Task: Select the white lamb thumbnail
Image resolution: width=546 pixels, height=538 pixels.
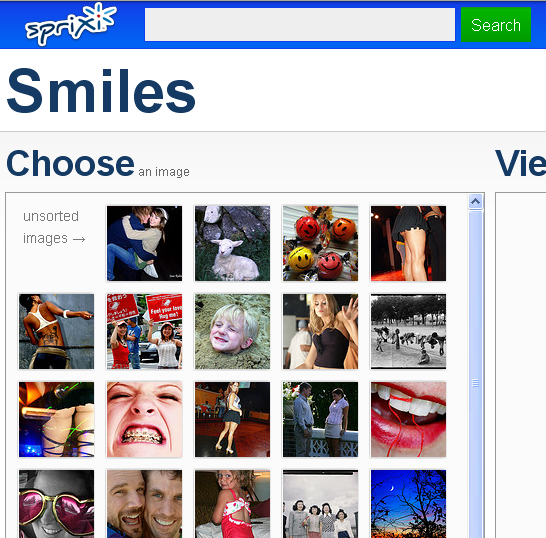Action: (x=232, y=243)
